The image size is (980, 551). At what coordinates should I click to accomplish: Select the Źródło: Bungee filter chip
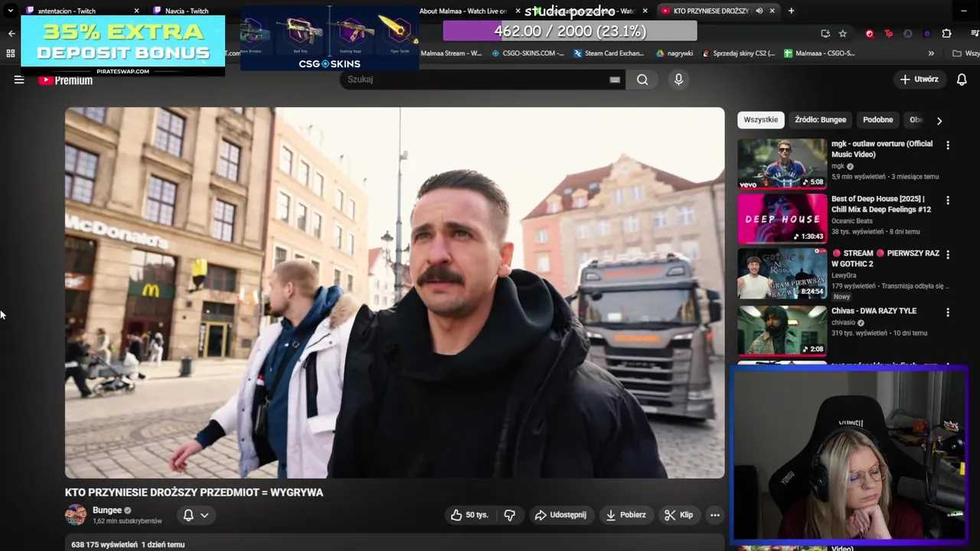click(x=820, y=120)
